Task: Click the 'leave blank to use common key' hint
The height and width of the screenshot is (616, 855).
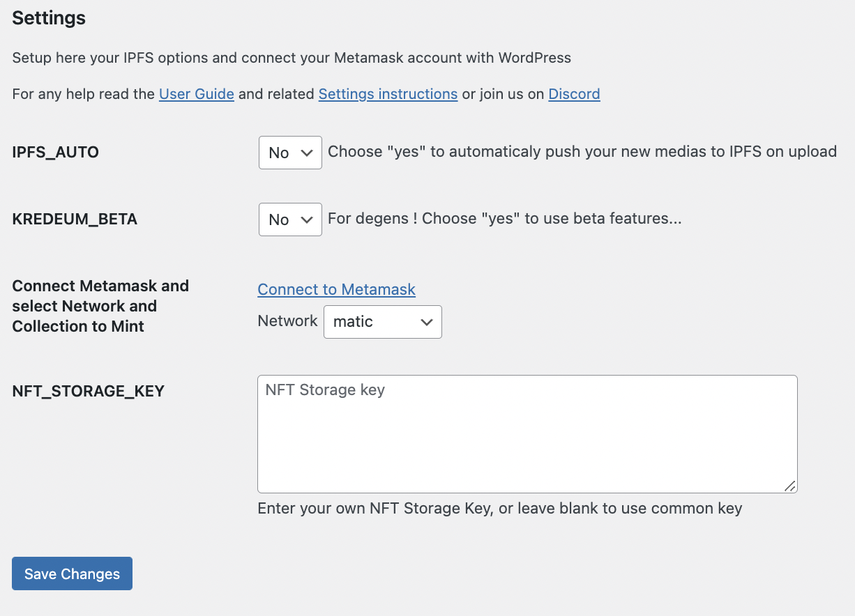Action: point(500,509)
